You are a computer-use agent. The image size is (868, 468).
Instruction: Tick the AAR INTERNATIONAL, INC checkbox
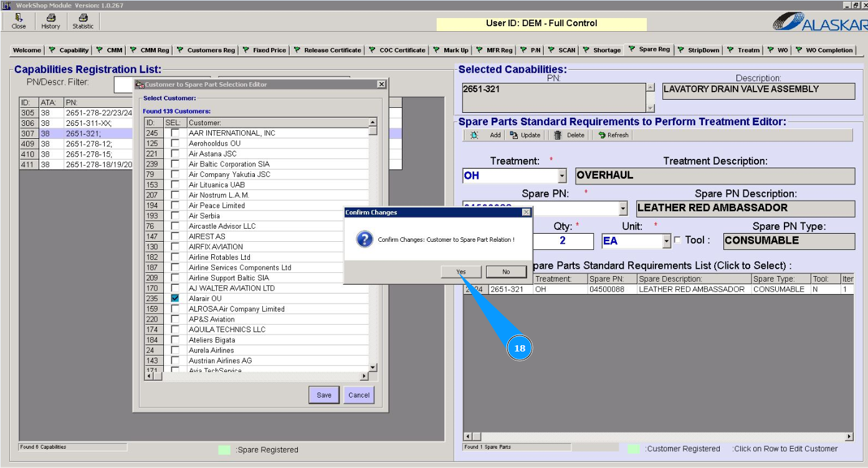tap(175, 133)
